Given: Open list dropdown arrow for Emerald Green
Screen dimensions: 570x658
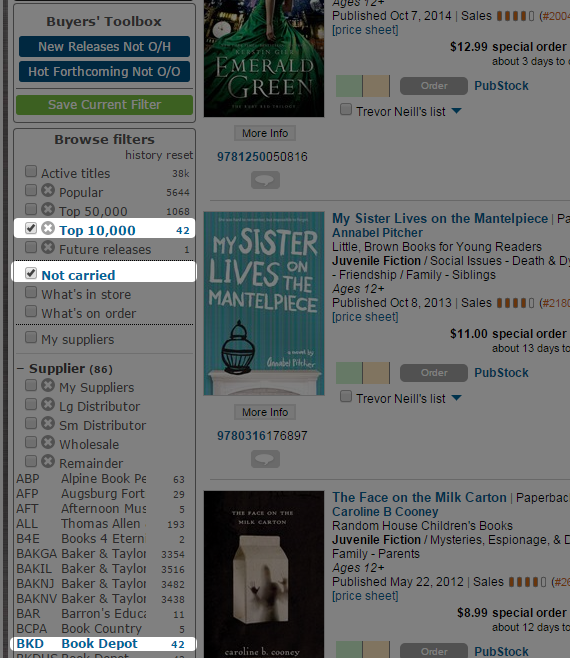Looking at the screenshot, I should [456, 111].
